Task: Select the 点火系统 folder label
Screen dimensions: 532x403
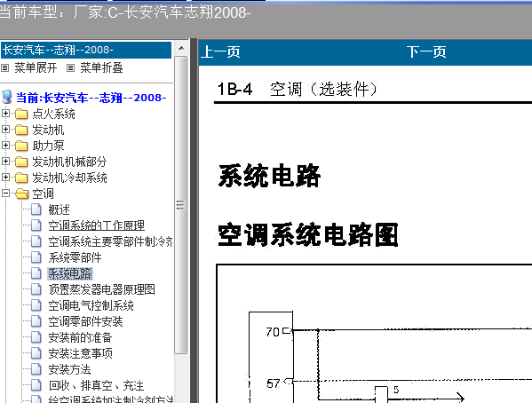Action: [x=53, y=114]
